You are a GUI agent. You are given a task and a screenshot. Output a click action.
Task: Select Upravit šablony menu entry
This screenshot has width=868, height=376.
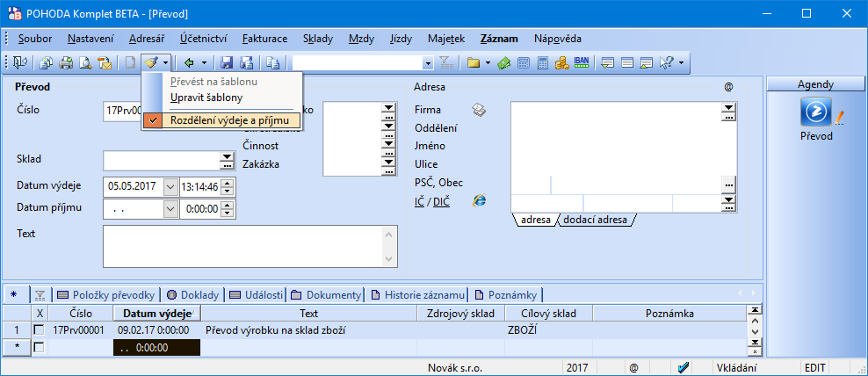(206, 98)
